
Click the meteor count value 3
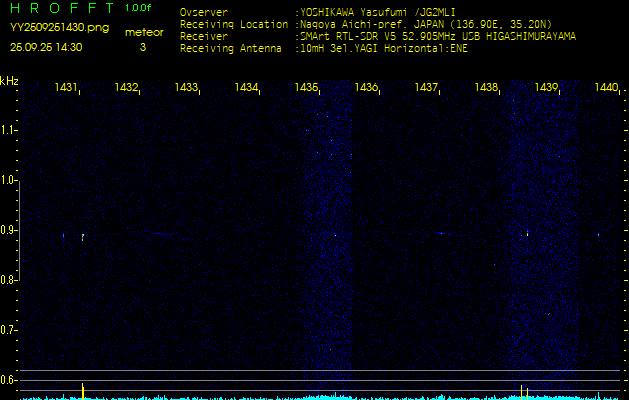(x=143, y=47)
